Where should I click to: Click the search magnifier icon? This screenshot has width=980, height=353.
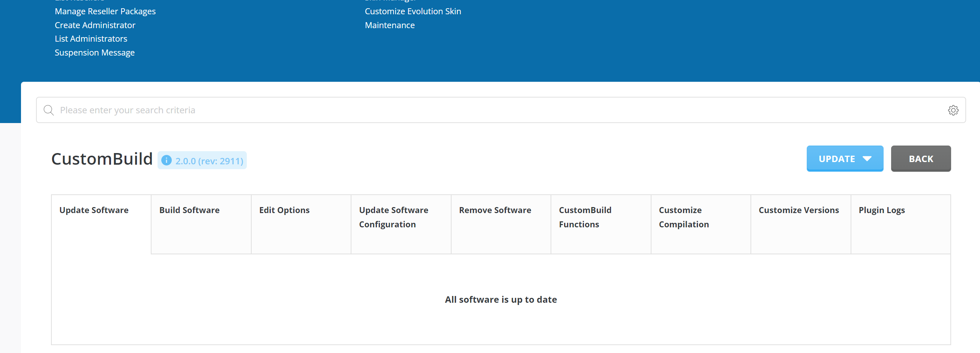pyautogui.click(x=49, y=110)
